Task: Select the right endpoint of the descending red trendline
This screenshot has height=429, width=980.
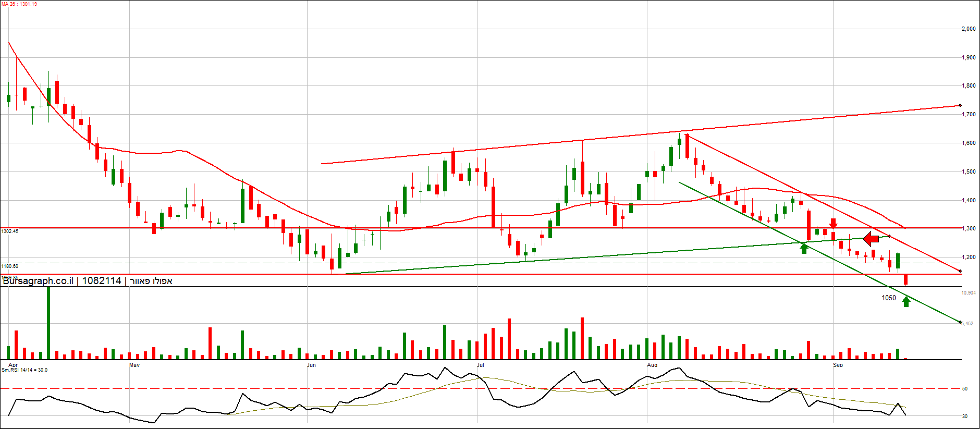Action: point(960,271)
